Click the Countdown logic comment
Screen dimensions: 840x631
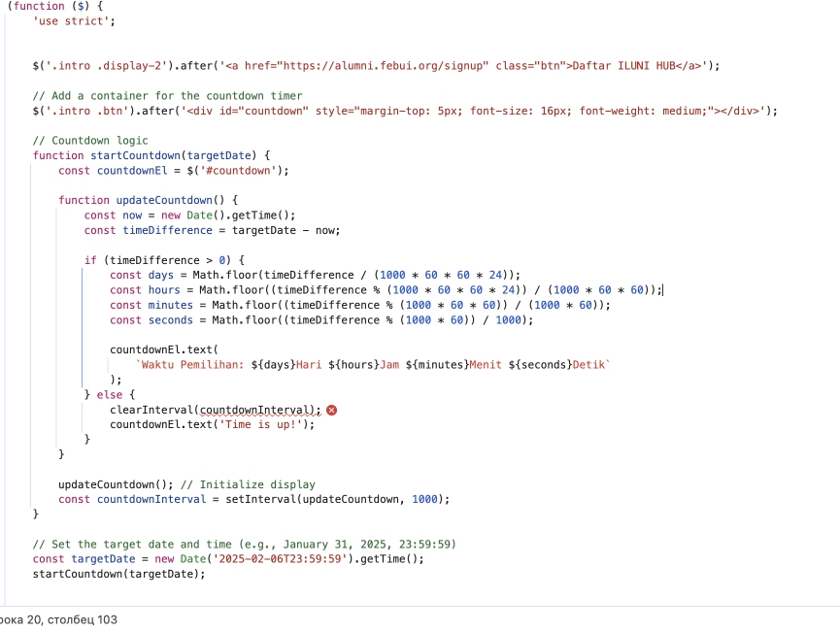[x=90, y=141]
